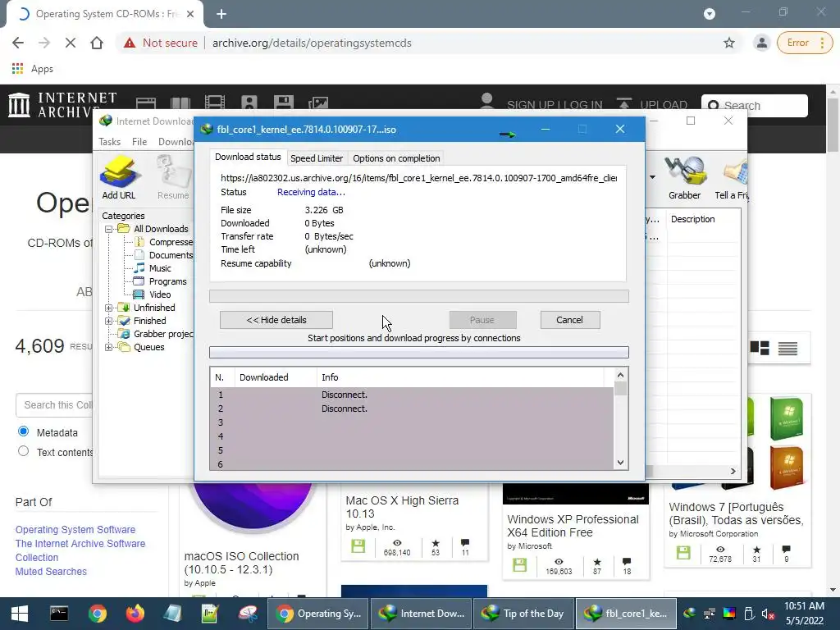
Task: Open the Muted Searches link
Action: [x=51, y=571]
